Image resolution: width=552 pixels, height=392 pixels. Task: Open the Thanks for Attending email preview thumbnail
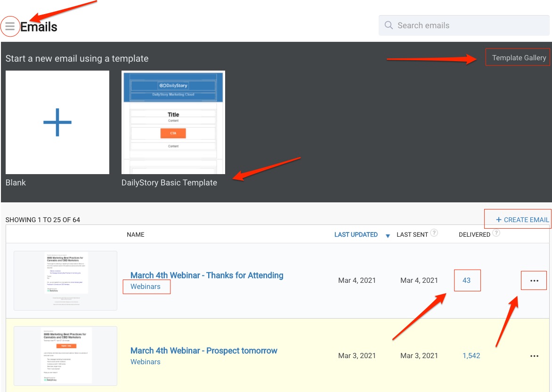click(65, 280)
